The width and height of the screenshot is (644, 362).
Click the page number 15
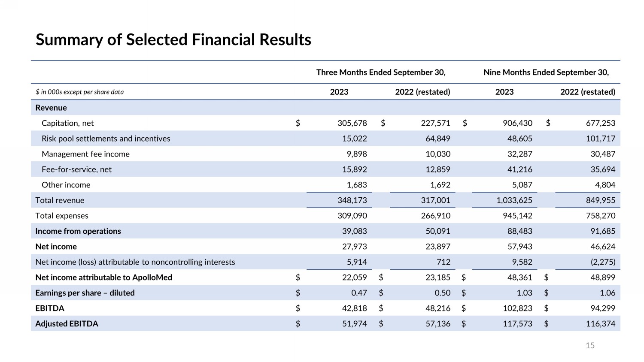pyautogui.click(x=590, y=346)
